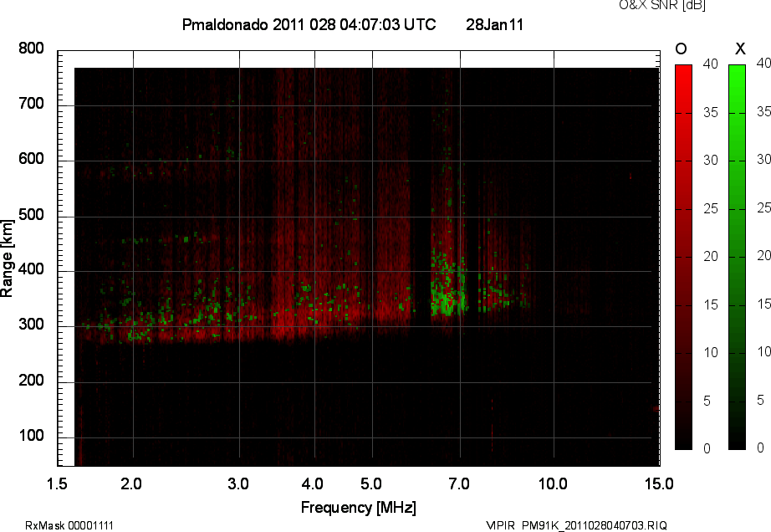Click the 'RxMask 00001111' footer text
This screenshot has height=532, width=771.
(69, 525)
